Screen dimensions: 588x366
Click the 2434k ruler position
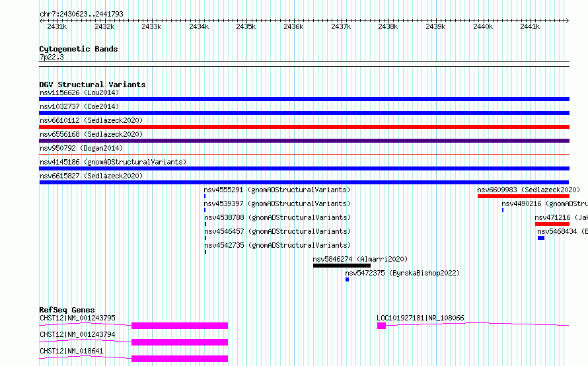pyautogui.click(x=199, y=26)
